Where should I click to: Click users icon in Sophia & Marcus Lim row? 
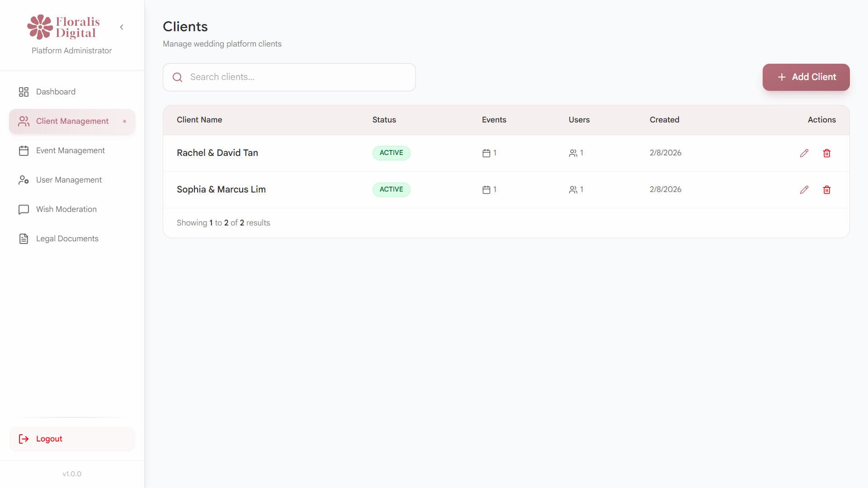(573, 190)
